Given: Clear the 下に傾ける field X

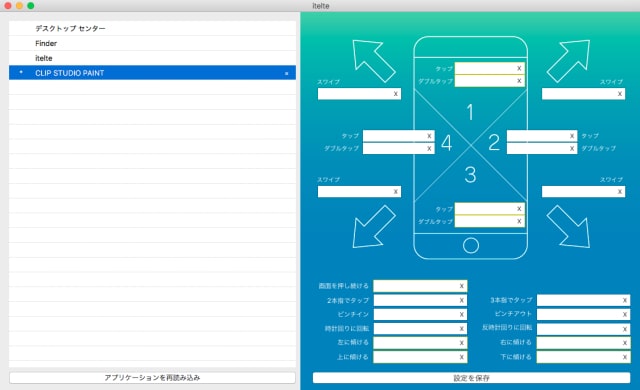Looking at the screenshot, I should pyautogui.click(x=624, y=357).
